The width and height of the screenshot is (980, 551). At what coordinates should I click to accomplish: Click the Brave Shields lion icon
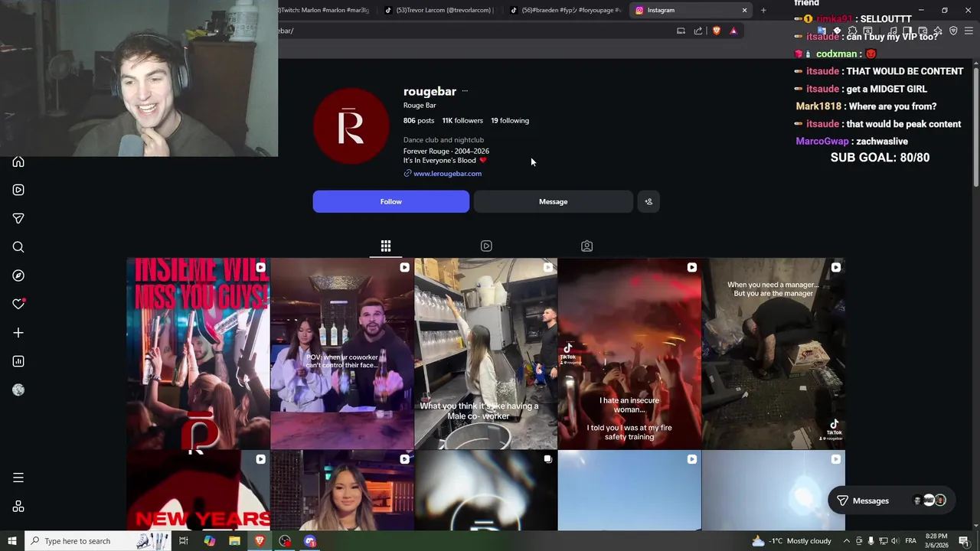[717, 31]
